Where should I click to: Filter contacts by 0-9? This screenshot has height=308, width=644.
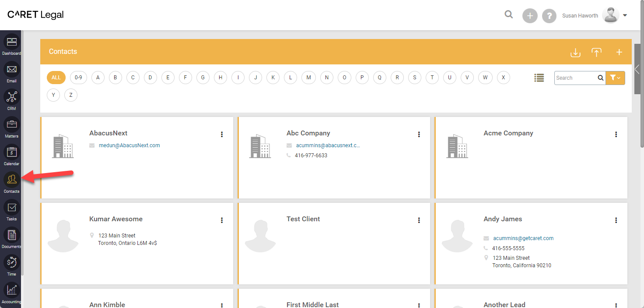click(x=78, y=78)
